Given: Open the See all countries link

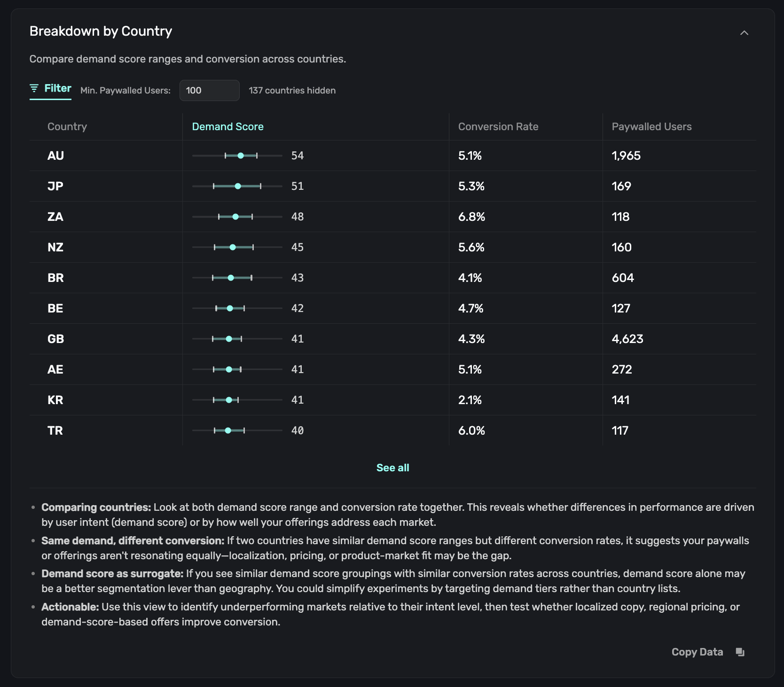Looking at the screenshot, I should pyautogui.click(x=392, y=468).
